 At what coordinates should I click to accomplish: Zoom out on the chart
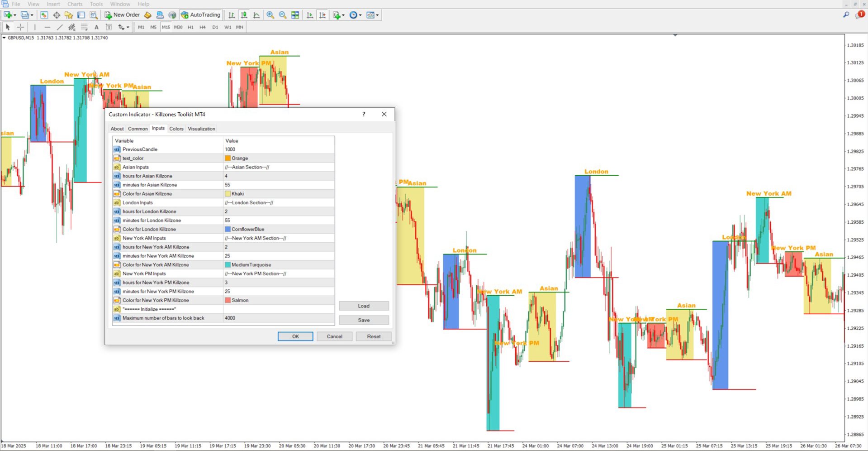pos(283,15)
